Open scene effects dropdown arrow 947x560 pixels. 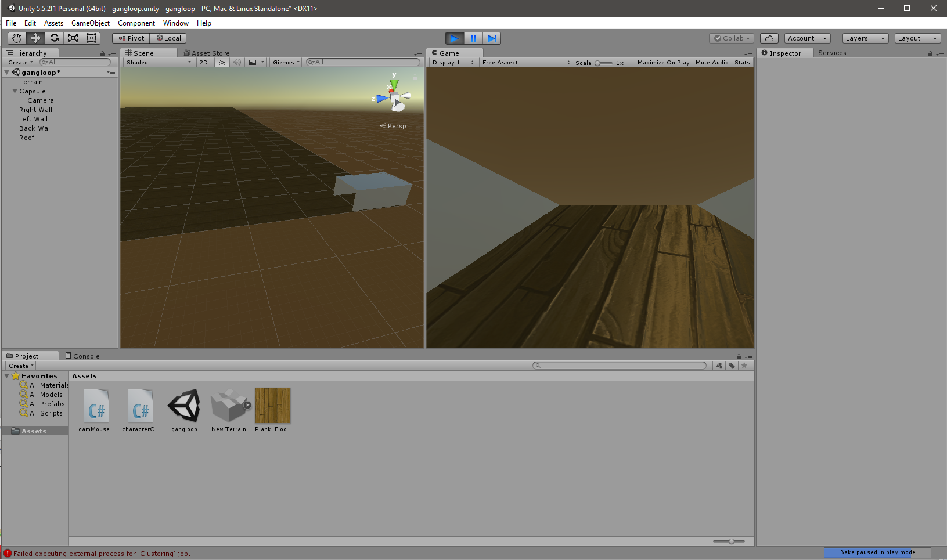262,62
